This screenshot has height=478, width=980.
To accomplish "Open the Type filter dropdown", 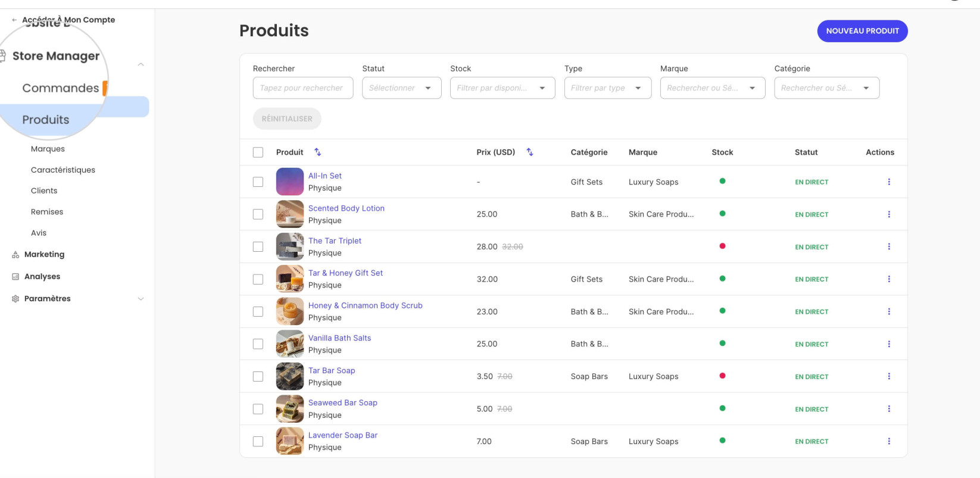I will click(x=608, y=88).
